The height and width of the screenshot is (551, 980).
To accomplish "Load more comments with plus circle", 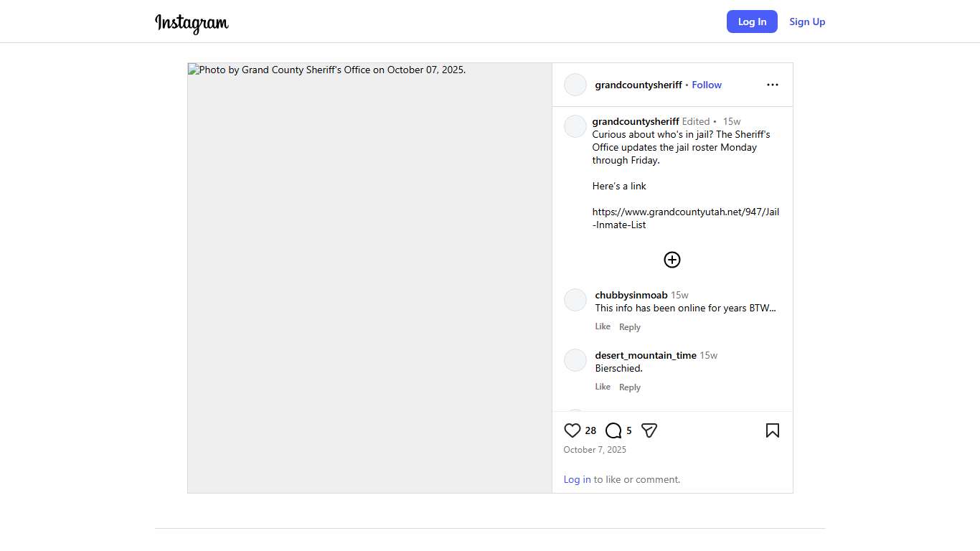I will (672, 260).
